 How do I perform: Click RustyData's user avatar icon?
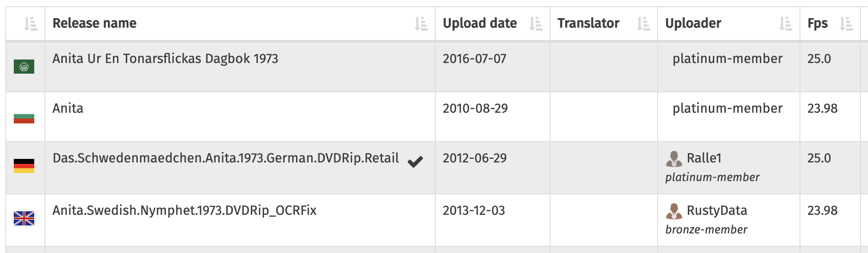coord(674,211)
